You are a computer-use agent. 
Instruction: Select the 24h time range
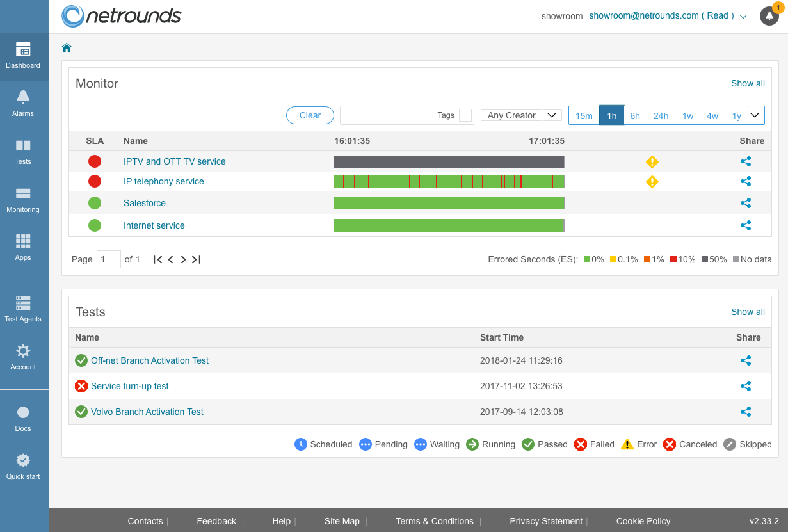point(661,116)
